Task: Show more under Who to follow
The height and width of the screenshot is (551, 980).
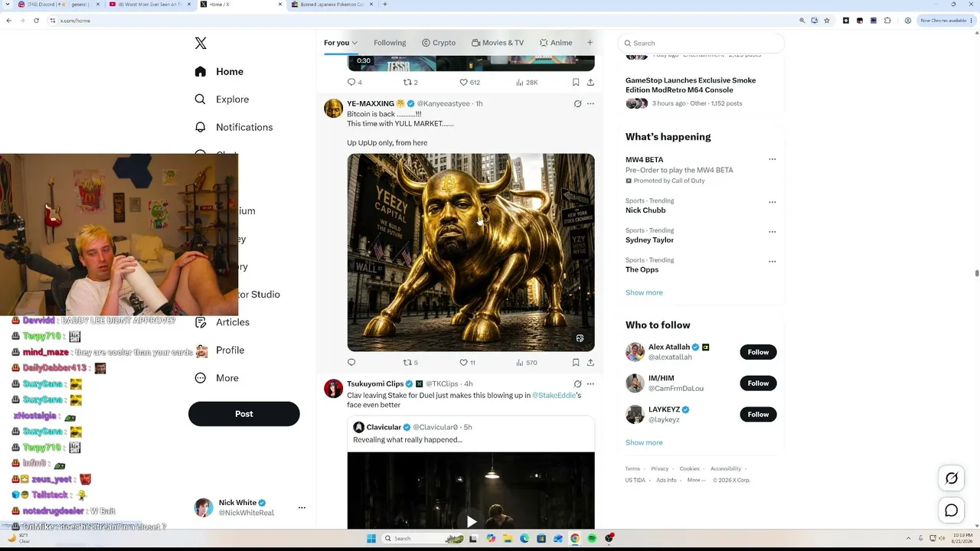Action: click(644, 442)
